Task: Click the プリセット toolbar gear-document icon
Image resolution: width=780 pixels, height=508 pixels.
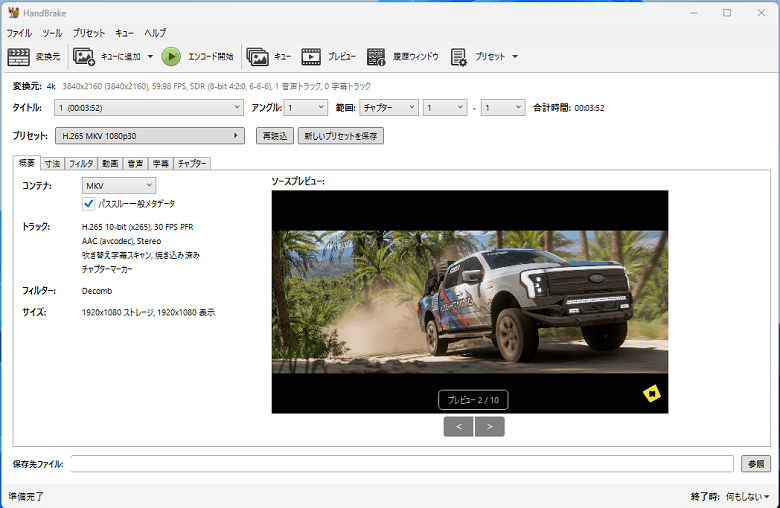Action: 459,57
